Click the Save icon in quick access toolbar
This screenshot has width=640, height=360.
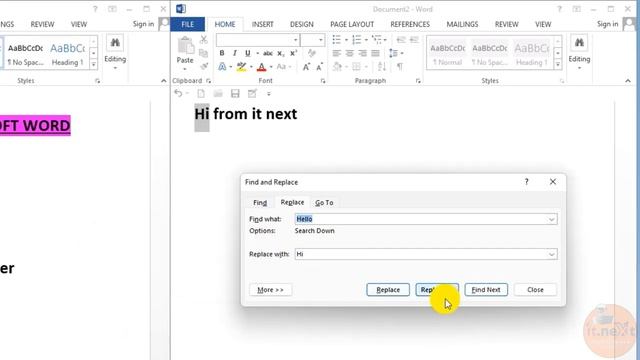click(235, 94)
